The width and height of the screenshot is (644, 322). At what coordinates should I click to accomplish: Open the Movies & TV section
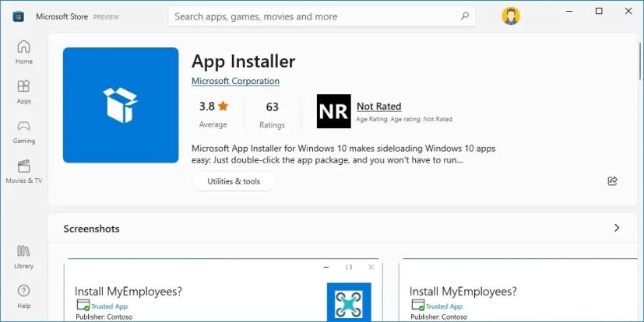point(24,171)
